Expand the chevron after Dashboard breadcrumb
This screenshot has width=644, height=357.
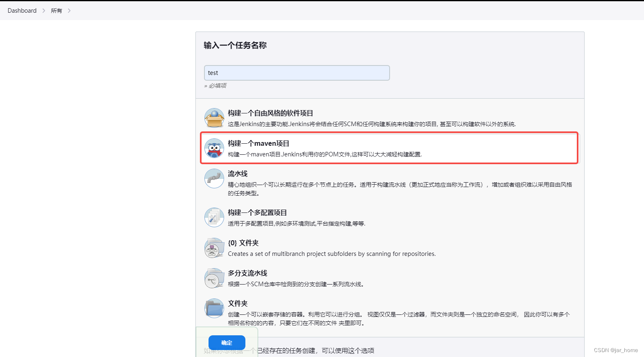coord(44,11)
